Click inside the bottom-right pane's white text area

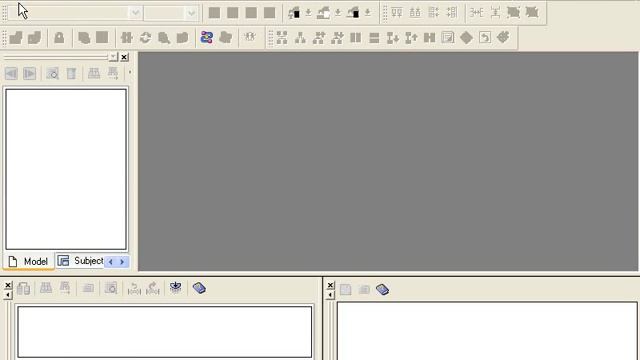point(487,331)
